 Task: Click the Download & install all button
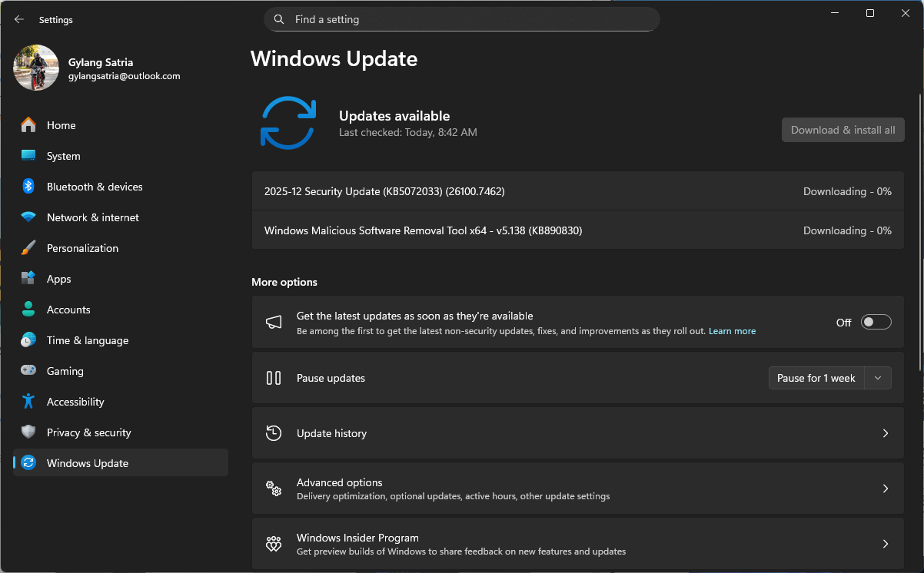843,130
